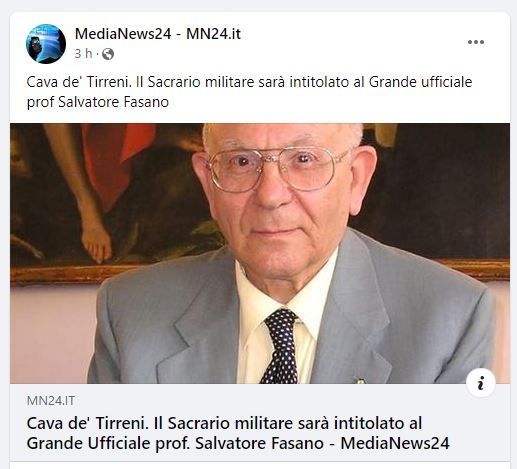Open the three-dot post options menu

tap(476, 42)
